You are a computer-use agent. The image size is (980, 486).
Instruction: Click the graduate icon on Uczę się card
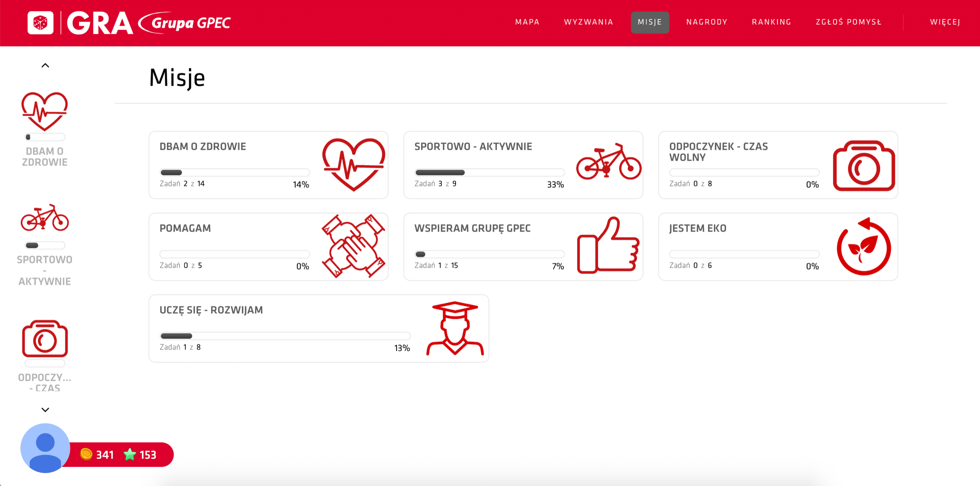click(455, 328)
